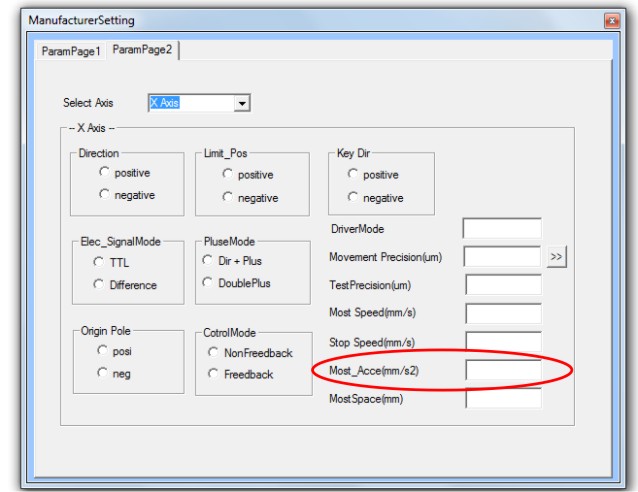Select Freedback control mode
The height and width of the screenshot is (492, 638).
[x=213, y=374]
